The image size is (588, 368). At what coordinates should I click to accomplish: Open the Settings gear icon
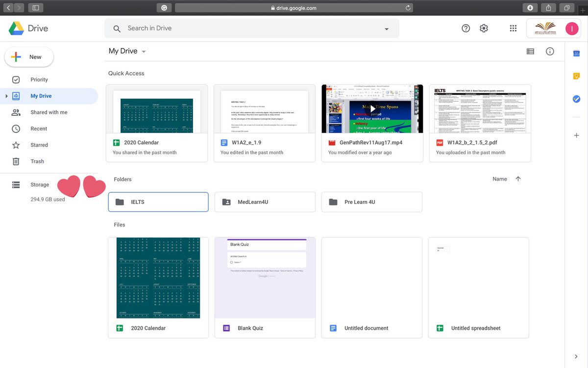pyautogui.click(x=484, y=28)
